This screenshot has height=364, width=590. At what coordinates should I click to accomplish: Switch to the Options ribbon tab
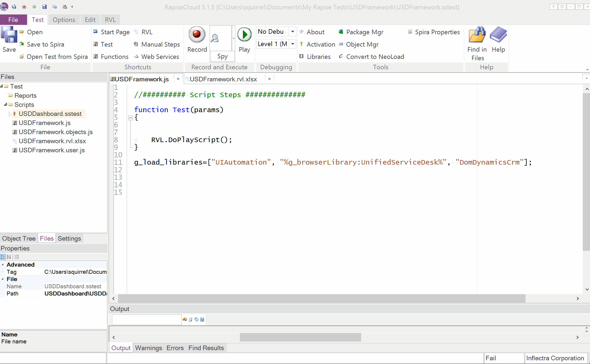[x=64, y=20]
